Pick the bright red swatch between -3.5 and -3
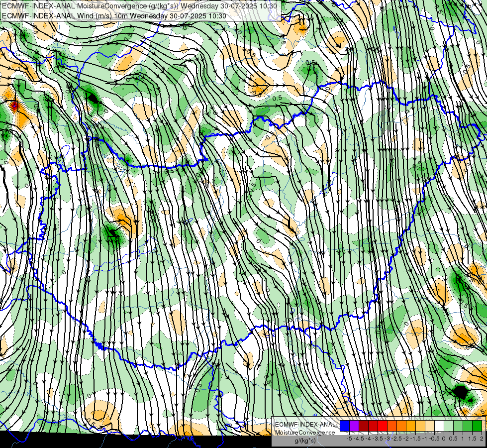 pos(383,426)
